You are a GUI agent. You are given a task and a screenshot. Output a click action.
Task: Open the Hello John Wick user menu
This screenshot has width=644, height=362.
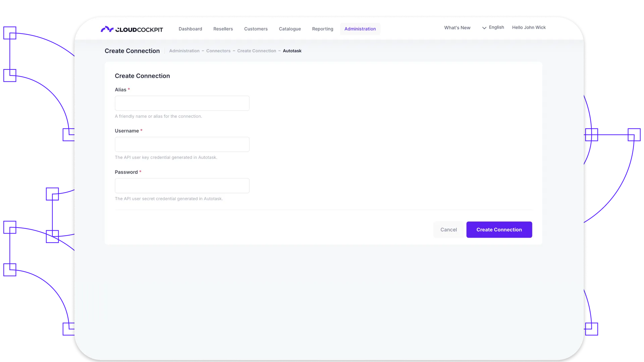point(529,27)
